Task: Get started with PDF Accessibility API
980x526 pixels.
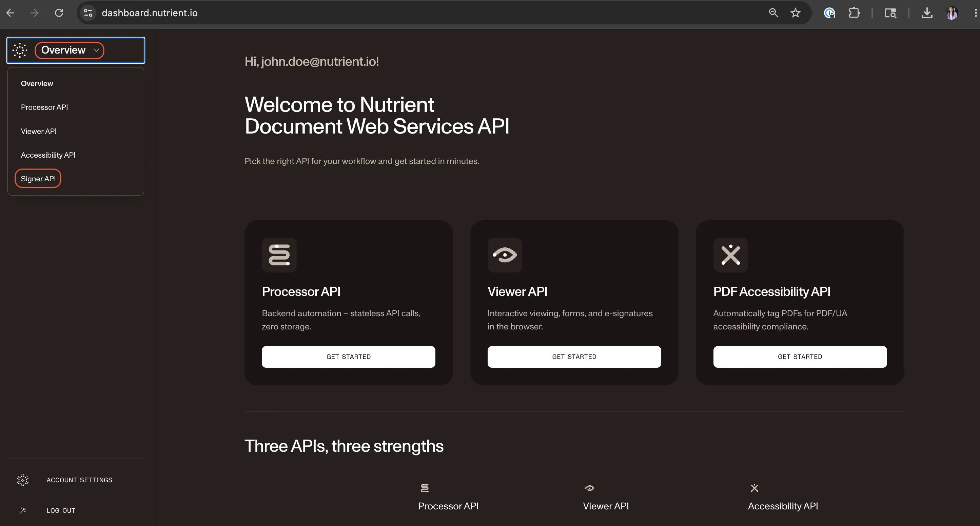Action: point(800,357)
